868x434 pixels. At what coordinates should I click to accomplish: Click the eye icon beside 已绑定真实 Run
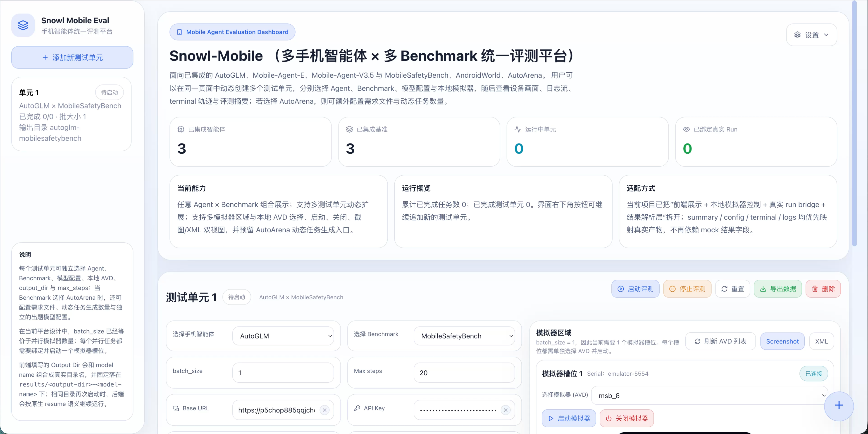686,129
